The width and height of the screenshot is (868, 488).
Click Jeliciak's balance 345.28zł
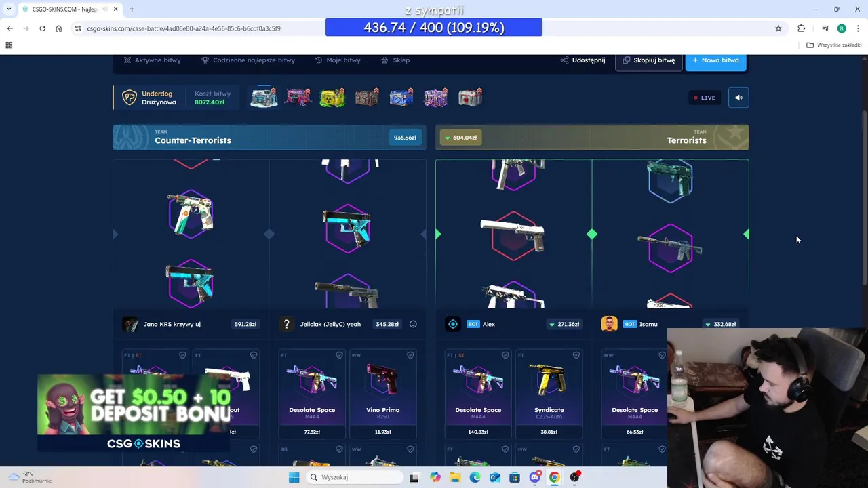pos(387,324)
